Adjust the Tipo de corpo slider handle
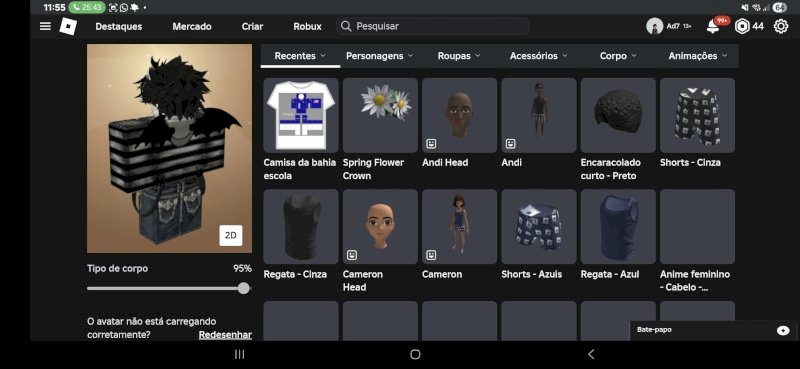The width and height of the screenshot is (800, 369). point(243,288)
